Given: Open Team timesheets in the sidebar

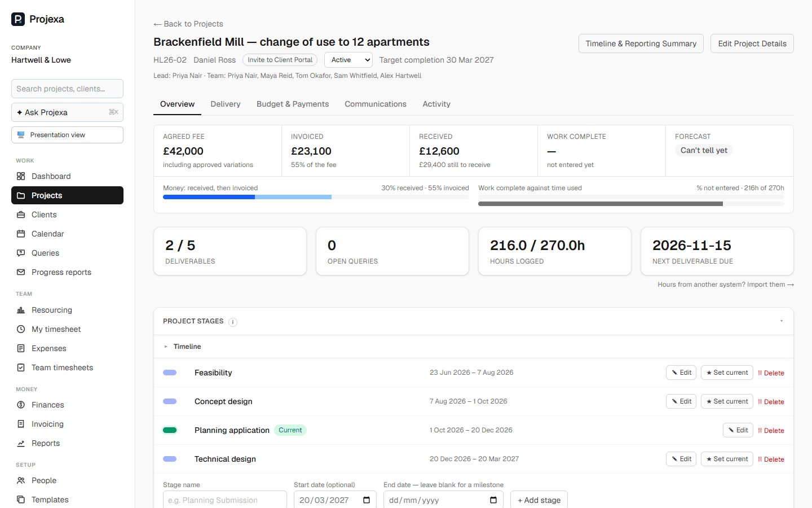Looking at the screenshot, I should coord(67,367).
